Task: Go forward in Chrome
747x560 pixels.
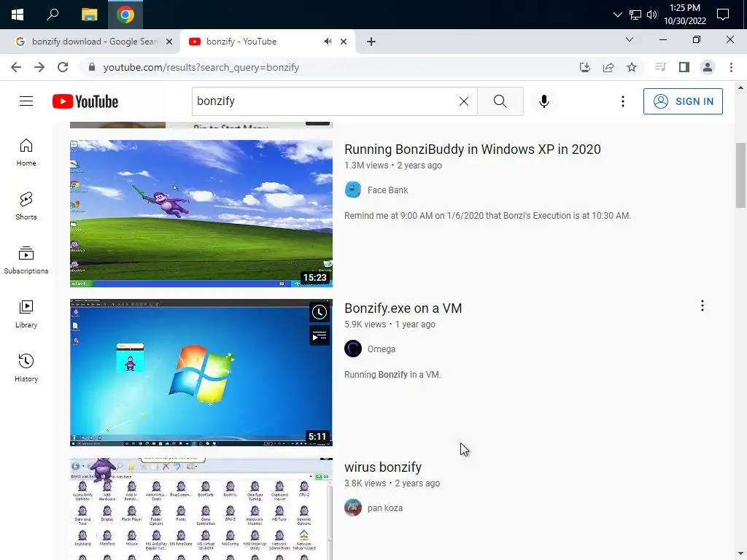Action: pos(39,67)
